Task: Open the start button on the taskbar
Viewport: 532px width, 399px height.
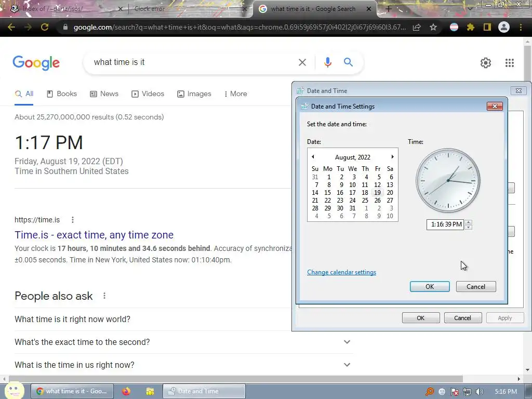Action: [14, 391]
